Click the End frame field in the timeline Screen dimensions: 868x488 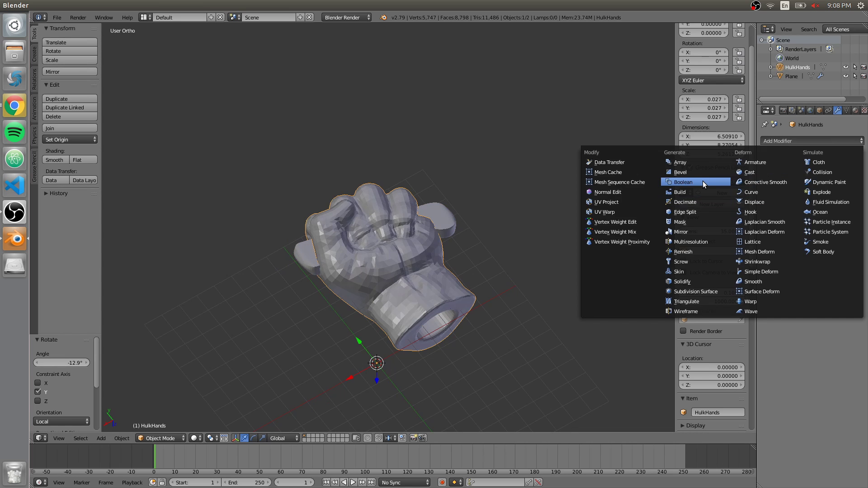246,482
